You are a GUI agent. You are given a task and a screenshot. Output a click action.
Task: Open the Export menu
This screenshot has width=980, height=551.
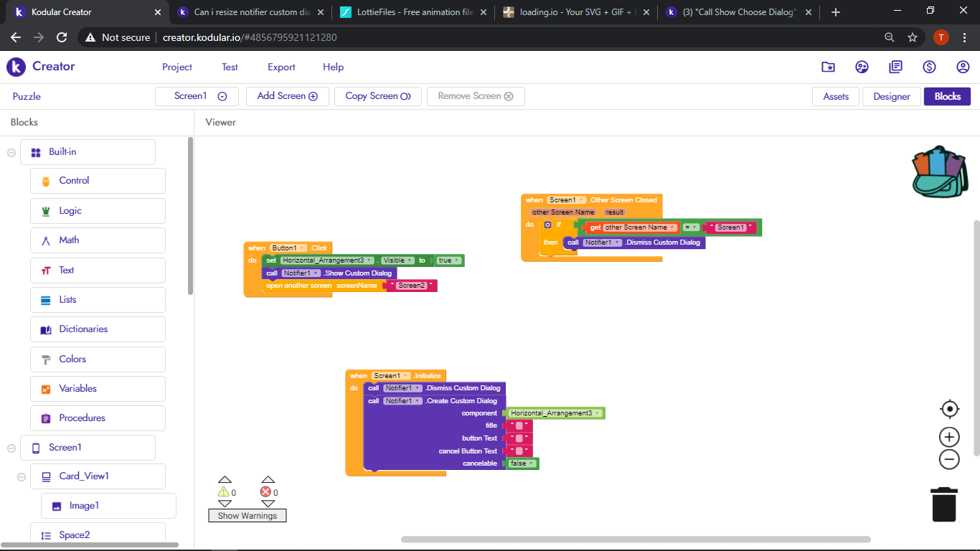281,67
